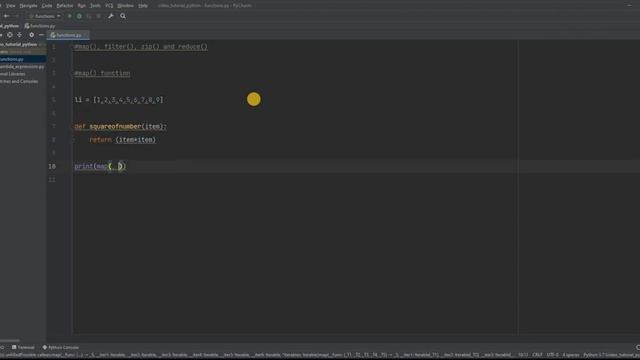Click the 'return (item*item)' code line
The image size is (640, 360).
[x=122, y=140]
